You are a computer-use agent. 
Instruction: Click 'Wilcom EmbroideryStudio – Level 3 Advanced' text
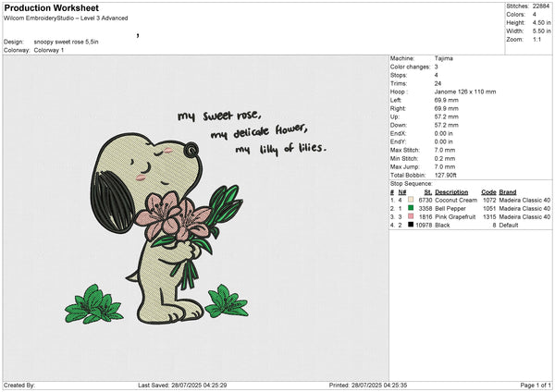66,18
